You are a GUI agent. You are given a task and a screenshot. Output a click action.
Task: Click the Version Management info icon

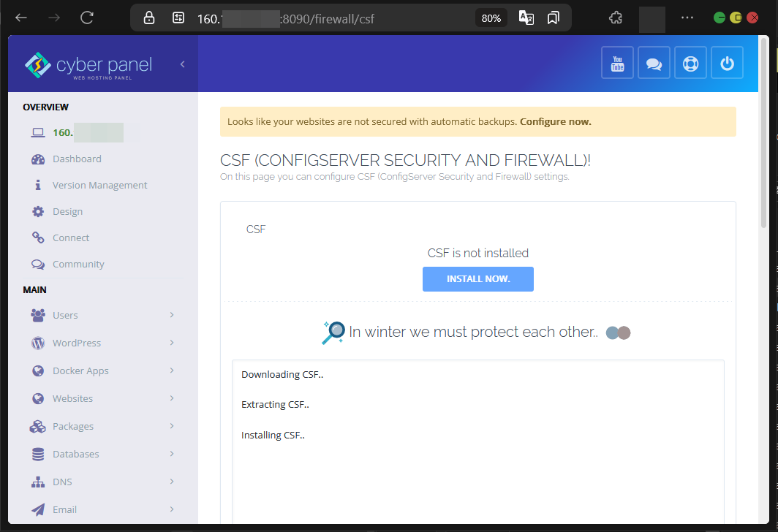[38, 185]
